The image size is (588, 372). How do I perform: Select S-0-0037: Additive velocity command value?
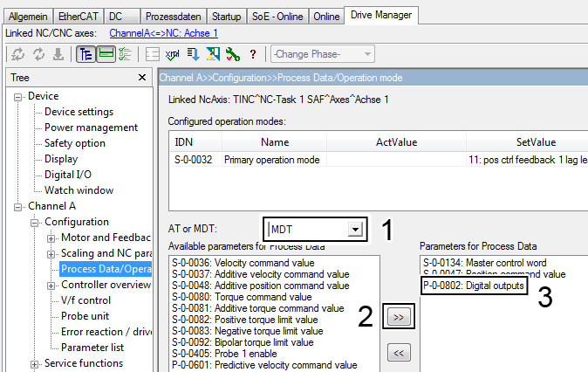tap(261, 274)
